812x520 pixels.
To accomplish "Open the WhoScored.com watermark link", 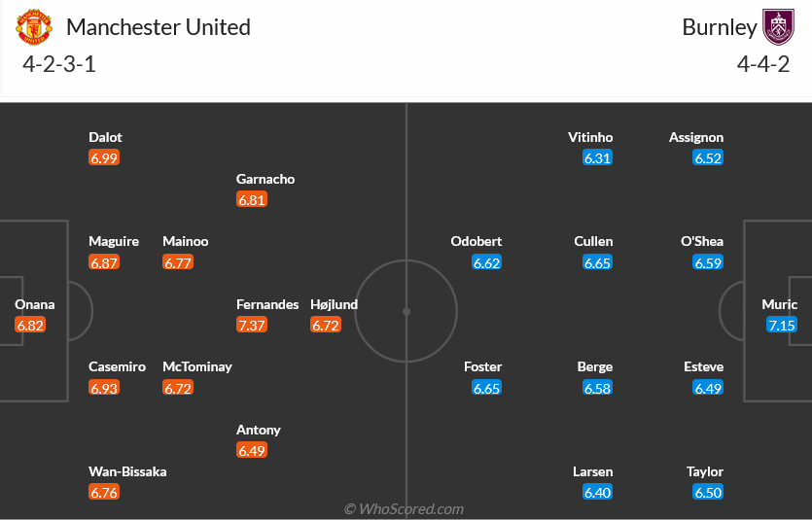I will [404, 508].
